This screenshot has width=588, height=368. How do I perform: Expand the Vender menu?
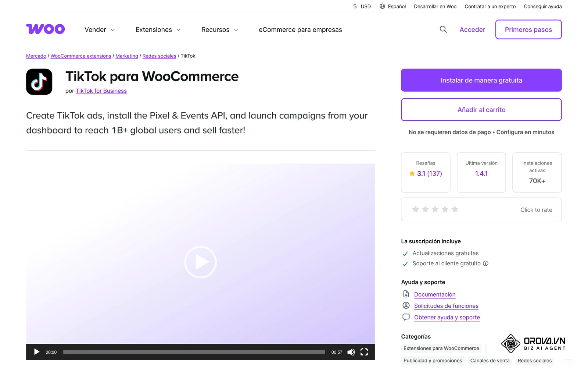click(x=100, y=30)
